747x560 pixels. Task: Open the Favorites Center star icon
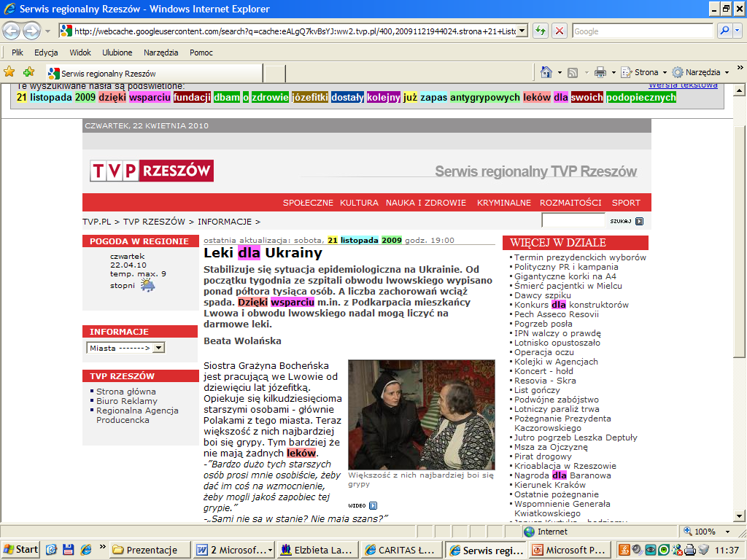point(9,72)
